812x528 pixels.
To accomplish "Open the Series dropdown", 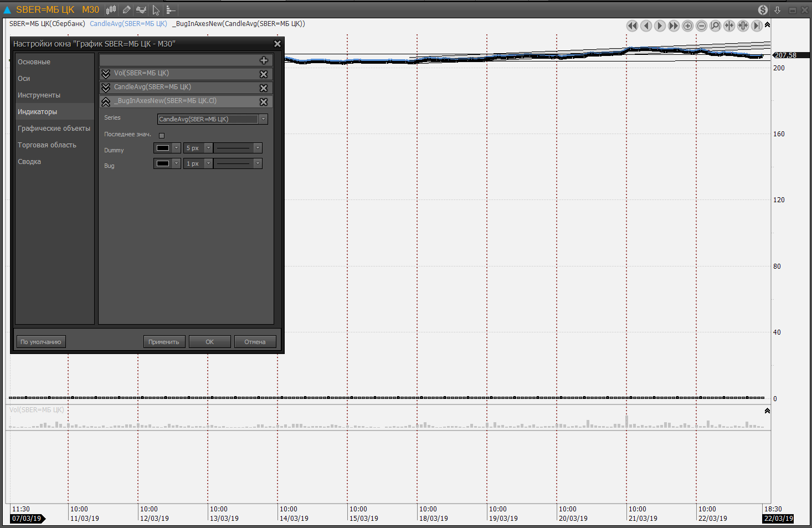I will click(x=263, y=119).
